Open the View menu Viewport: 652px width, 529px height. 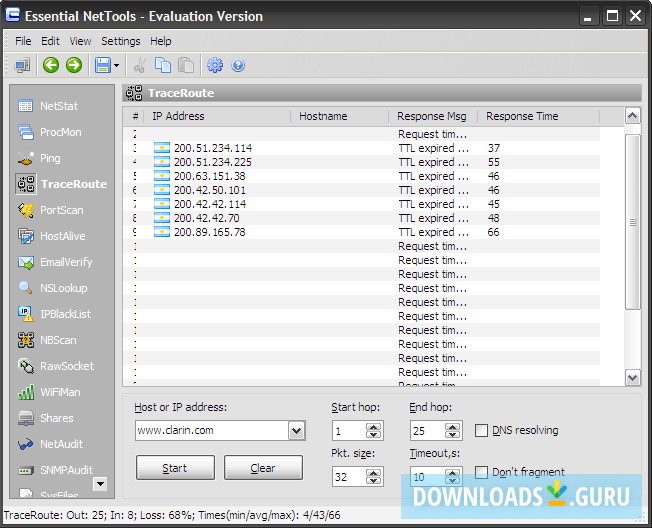80,41
